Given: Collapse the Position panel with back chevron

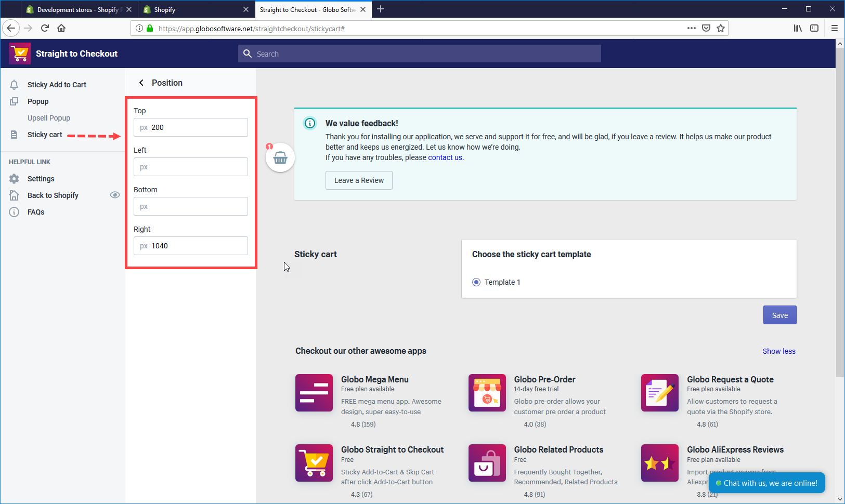Looking at the screenshot, I should [141, 83].
